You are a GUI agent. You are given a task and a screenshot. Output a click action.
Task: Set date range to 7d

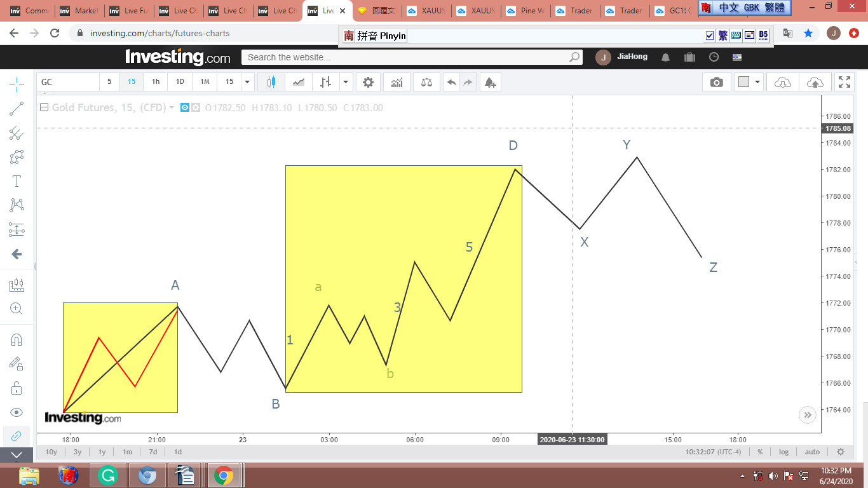(153, 452)
